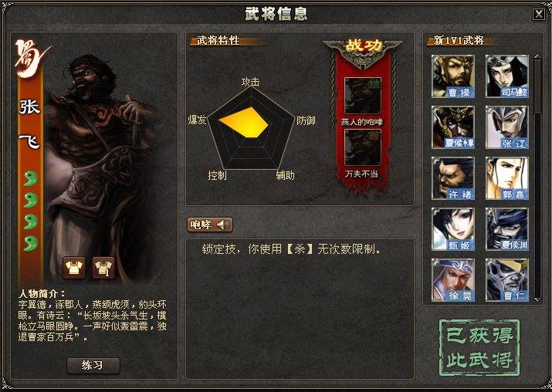Pick Zhang Liao hero portrait

click(x=507, y=127)
